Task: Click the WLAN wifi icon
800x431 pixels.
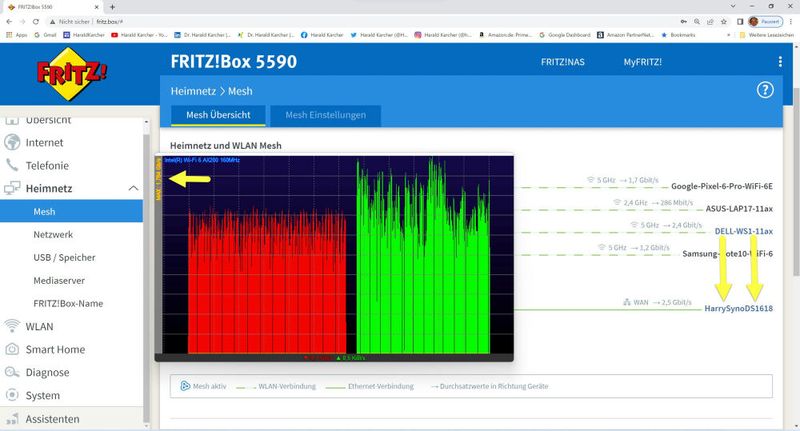Action: 12,325
